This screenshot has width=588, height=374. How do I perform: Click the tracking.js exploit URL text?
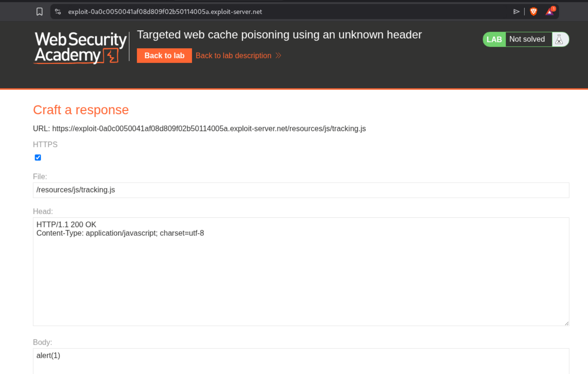(209, 129)
